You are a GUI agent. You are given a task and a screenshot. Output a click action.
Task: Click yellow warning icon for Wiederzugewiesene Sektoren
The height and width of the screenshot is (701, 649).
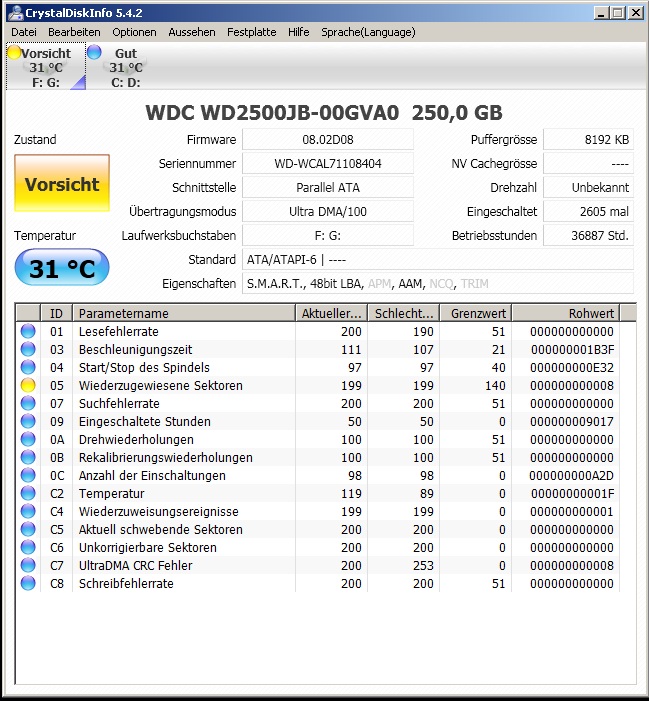[28, 385]
